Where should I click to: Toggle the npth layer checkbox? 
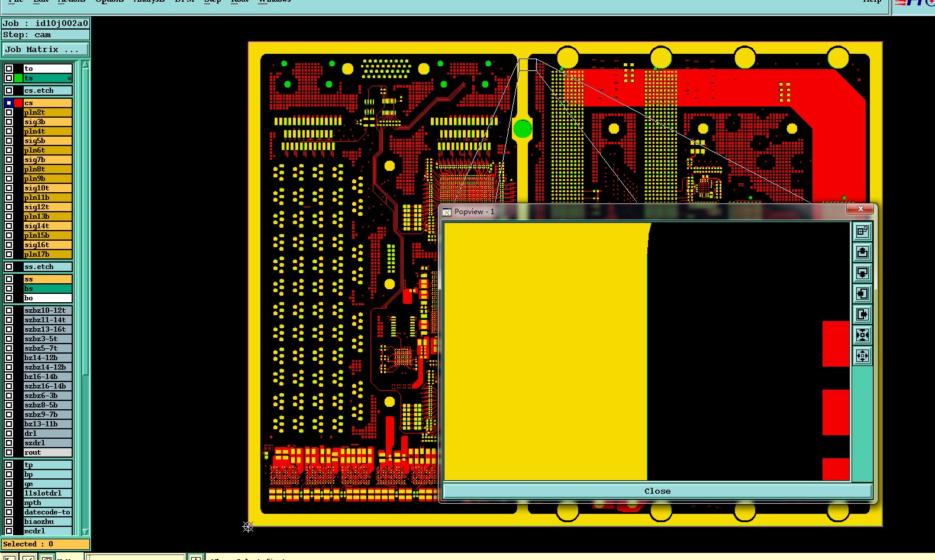click(x=9, y=503)
